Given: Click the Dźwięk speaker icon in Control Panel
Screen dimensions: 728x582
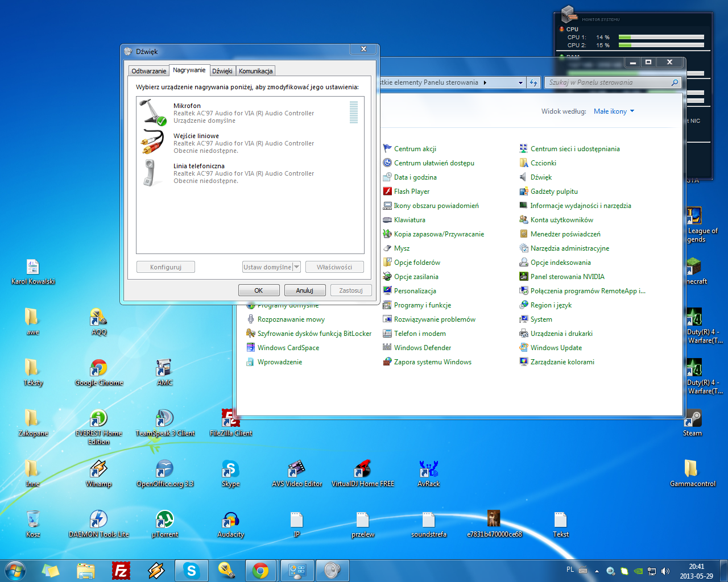Looking at the screenshot, I should coord(524,177).
